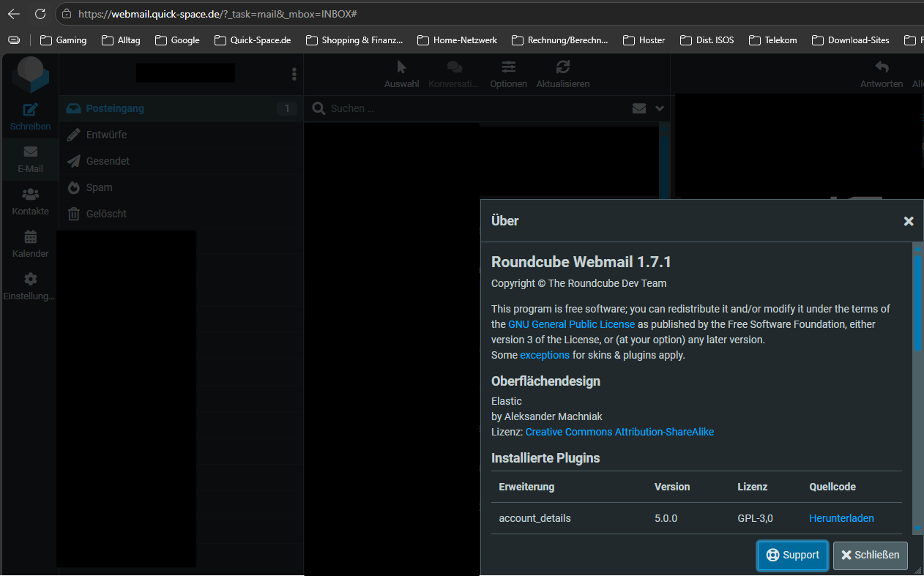924x576 pixels.
Task: Open the Dist. ISOS bookmarks folder
Action: pos(707,40)
